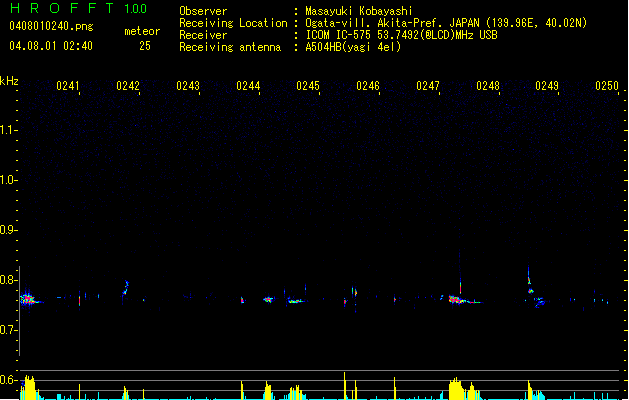Click the 0246 time marker
The width and height of the screenshot is (629, 400).
(x=368, y=86)
